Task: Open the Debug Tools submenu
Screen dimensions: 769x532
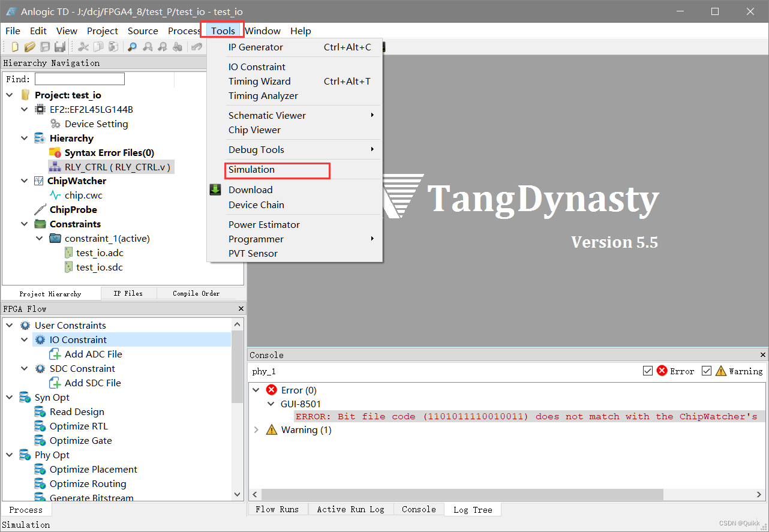Action: (256, 149)
